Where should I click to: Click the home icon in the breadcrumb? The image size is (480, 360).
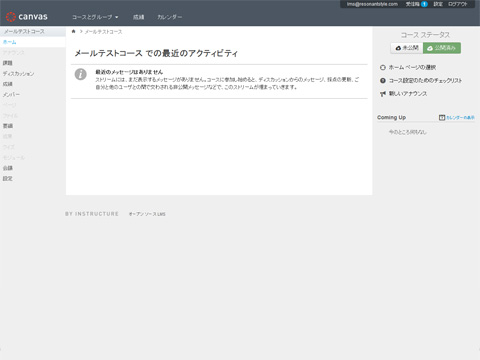tap(73, 31)
